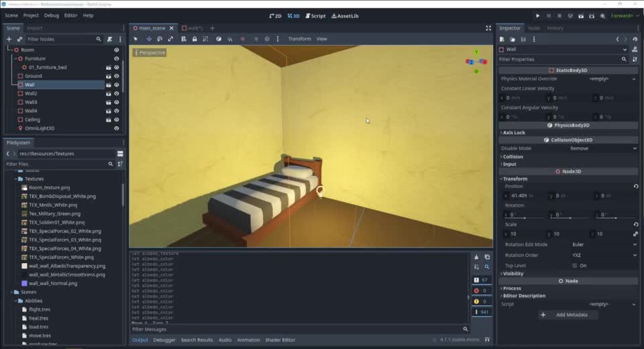
Task: Clear the output log with the broom icon
Action: [x=476, y=257]
